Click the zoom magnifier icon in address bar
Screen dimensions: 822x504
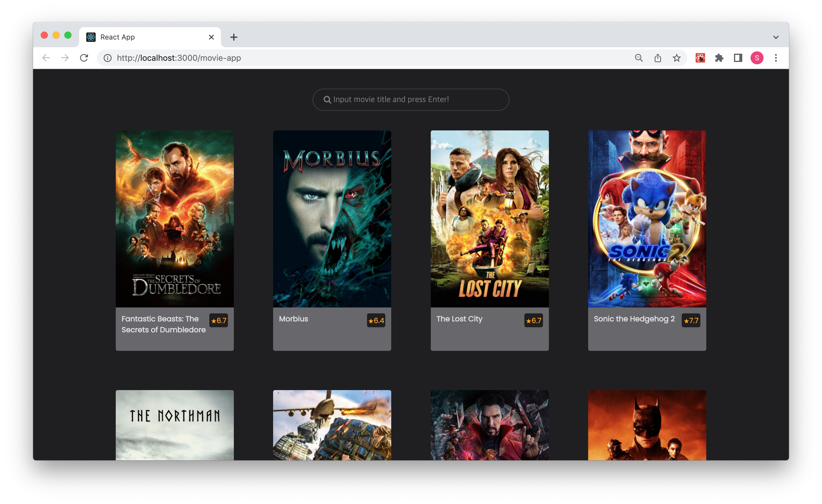tap(639, 58)
